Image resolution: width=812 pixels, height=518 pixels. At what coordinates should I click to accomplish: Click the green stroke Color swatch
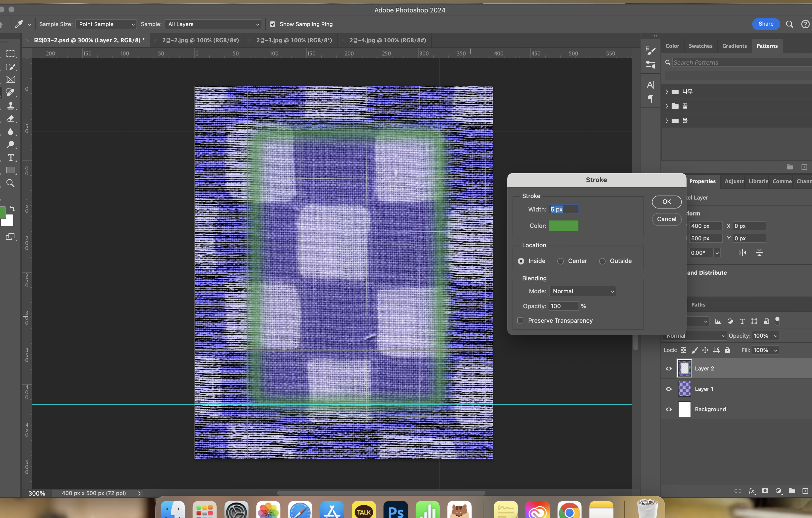564,226
